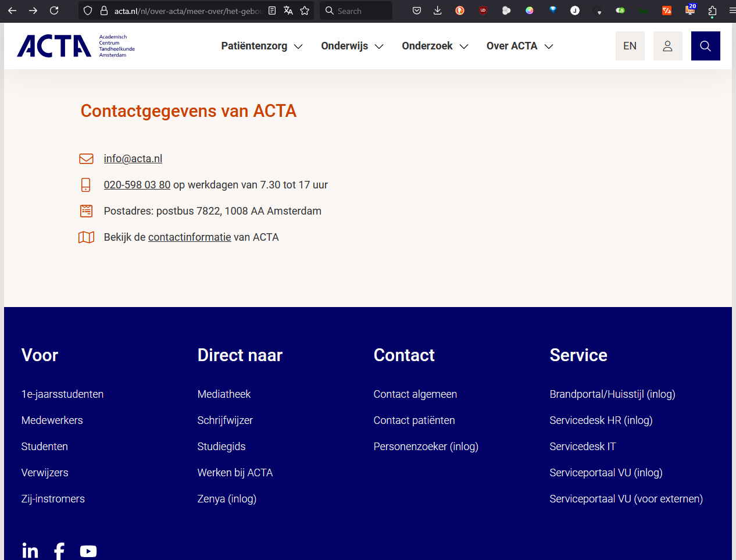The height and width of the screenshot is (560, 736).
Task: Visit ACTA Facebook page
Action: pos(59,551)
